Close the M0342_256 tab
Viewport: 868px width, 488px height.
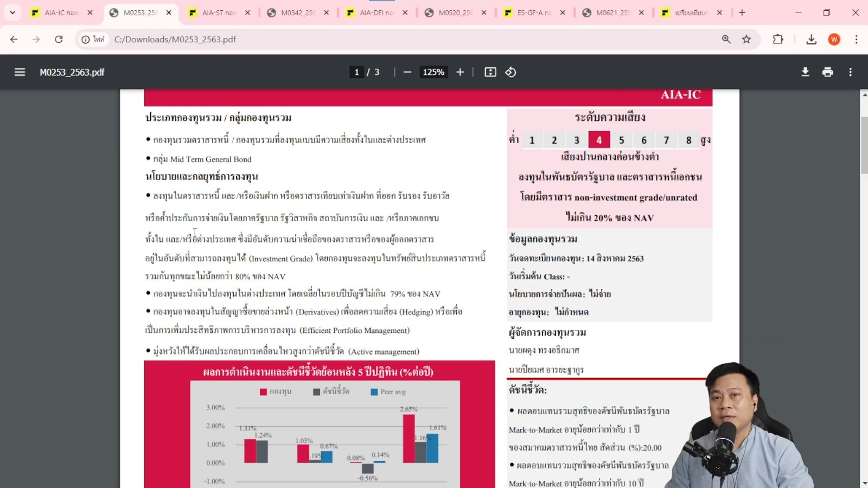pyautogui.click(x=326, y=12)
